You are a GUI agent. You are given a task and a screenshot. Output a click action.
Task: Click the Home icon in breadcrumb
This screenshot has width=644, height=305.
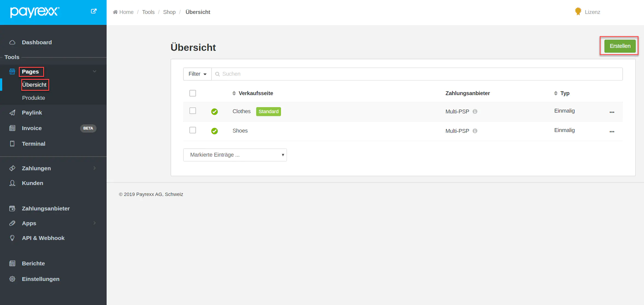115,12
